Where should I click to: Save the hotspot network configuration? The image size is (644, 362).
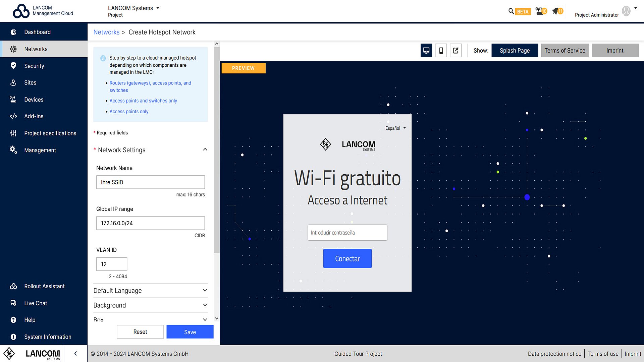pyautogui.click(x=190, y=332)
